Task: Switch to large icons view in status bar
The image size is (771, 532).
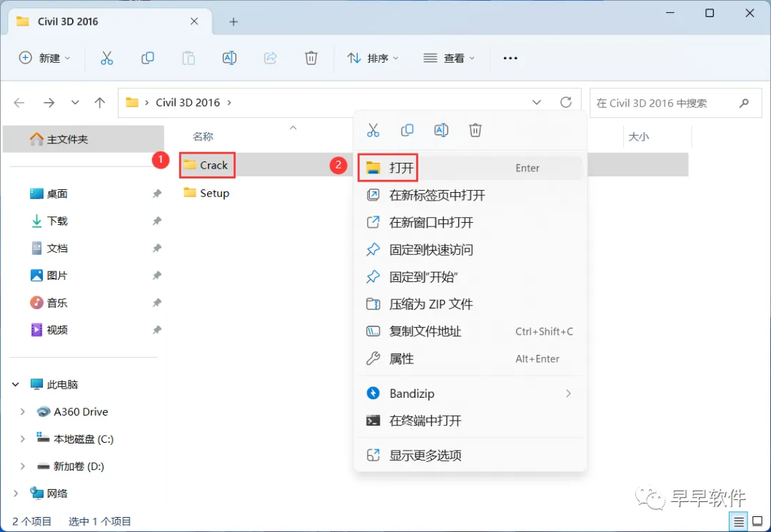Action: [x=757, y=522]
